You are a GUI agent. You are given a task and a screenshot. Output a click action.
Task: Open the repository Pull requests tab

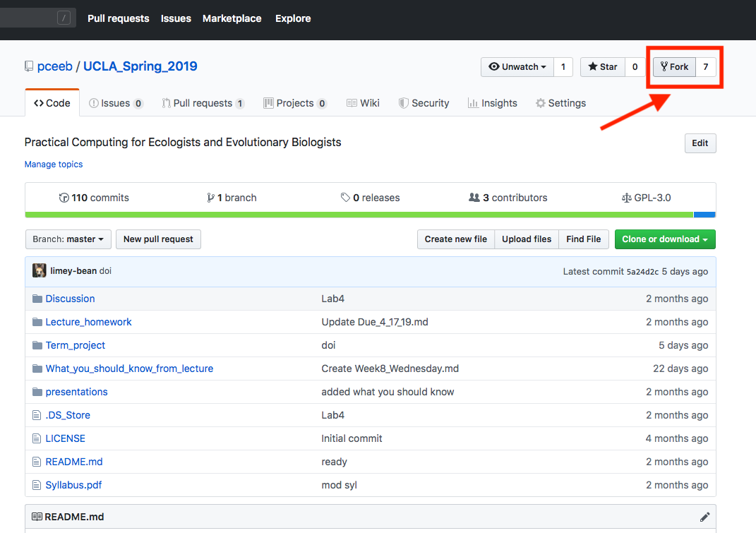coord(203,103)
